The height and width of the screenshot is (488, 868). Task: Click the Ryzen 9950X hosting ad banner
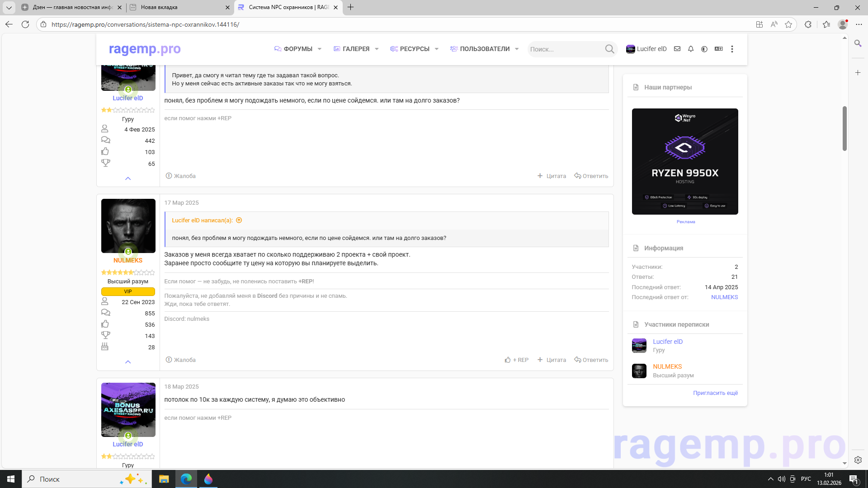pos(685,161)
